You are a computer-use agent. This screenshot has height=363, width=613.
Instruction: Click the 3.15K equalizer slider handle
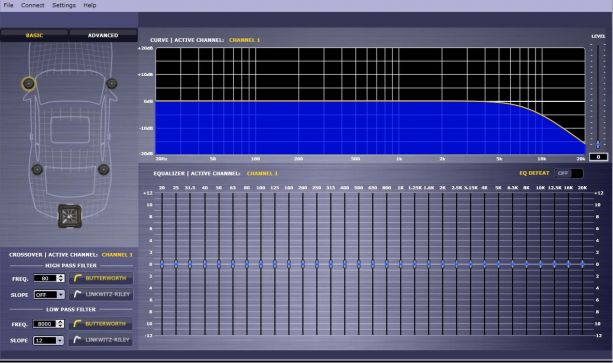(x=471, y=265)
